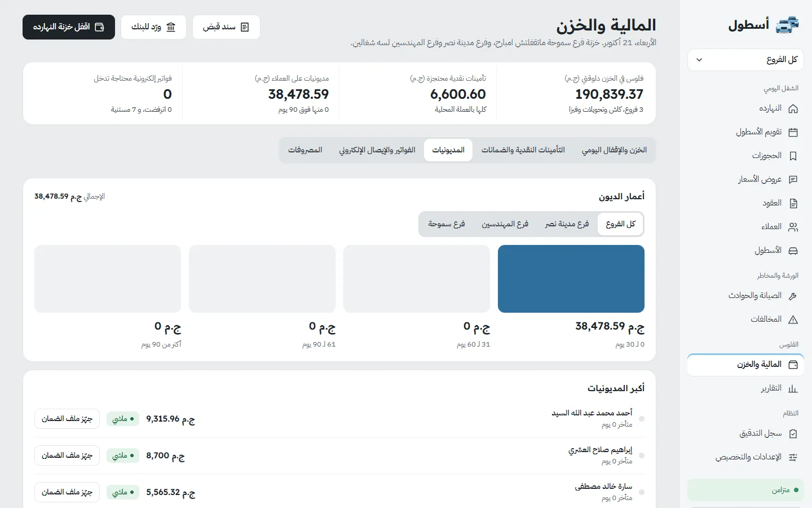Click the wallet icon for المالية والخزن

tap(793, 365)
